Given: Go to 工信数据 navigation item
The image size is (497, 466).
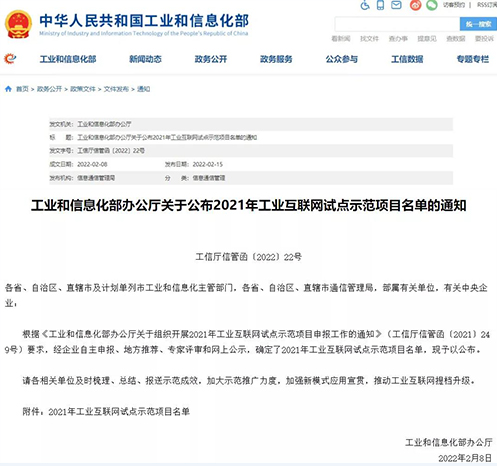Looking at the screenshot, I should pos(407,59).
